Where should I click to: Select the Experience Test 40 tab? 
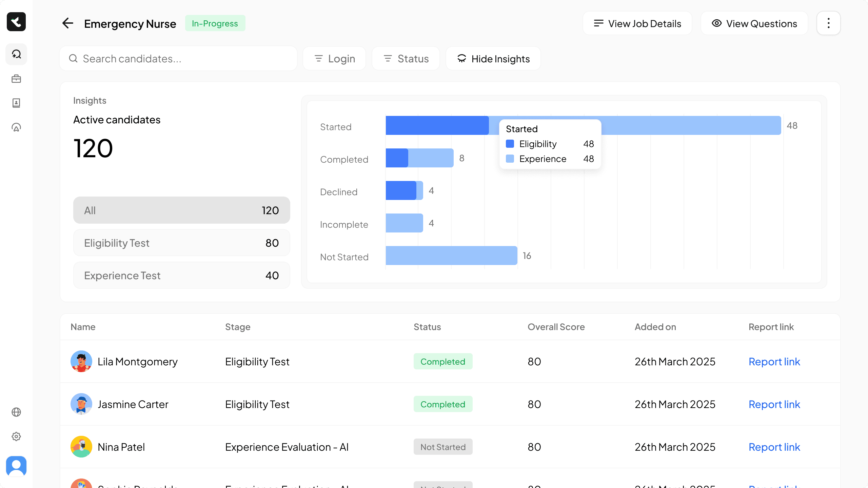tap(181, 275)
